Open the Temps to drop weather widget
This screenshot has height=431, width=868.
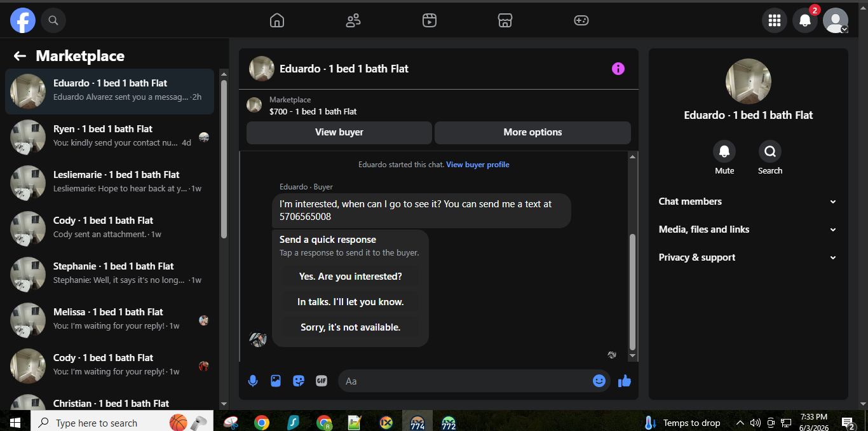pos(682,423)
